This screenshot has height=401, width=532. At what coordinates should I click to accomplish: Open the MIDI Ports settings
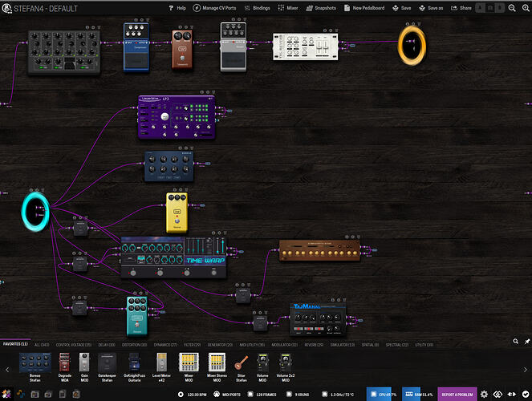(227, 395)
